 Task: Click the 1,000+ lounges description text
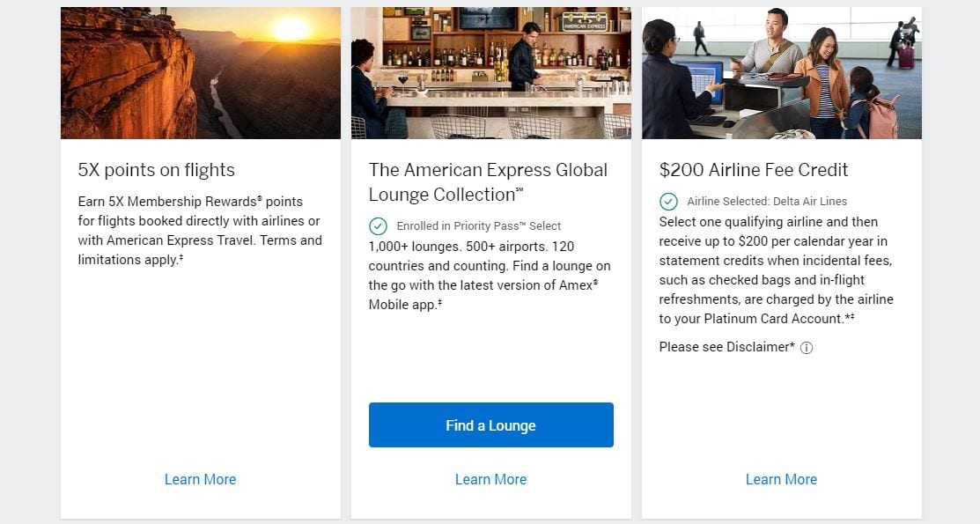pyautogui.click(x=490, y=275)
